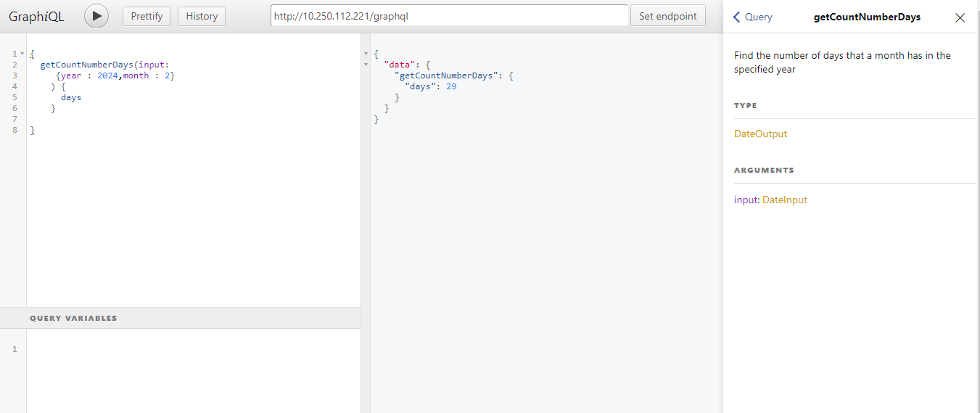This screenshot has width=980, height=413.
Task: Click getCountNumberDays in the query editor
Action: point(87,65)
